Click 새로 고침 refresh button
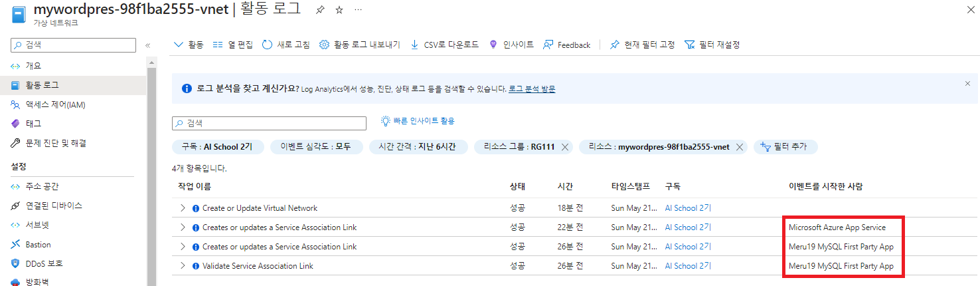Screen dimensions: 980x286 [x=286, y=45]
